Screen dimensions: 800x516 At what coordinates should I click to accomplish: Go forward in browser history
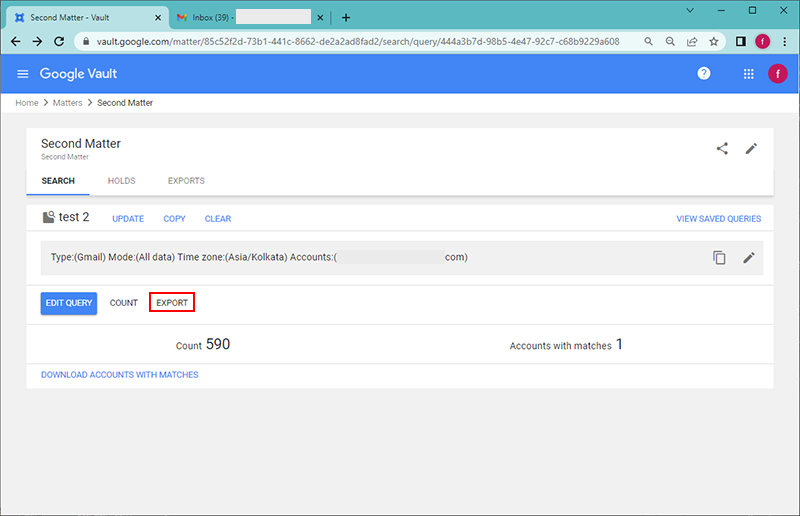click(x=37, y=41)
